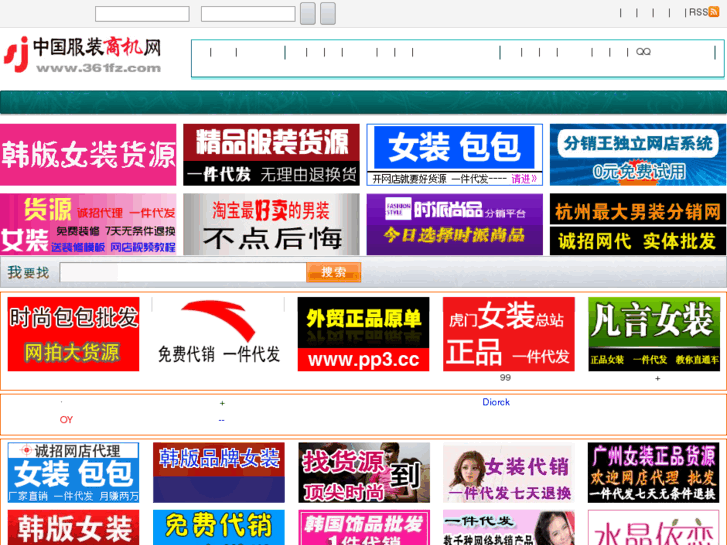Open the 一件代发 数千种网络热销产品 banner
The width and height of the screenshot is (727, 545).
pos(509,527)
